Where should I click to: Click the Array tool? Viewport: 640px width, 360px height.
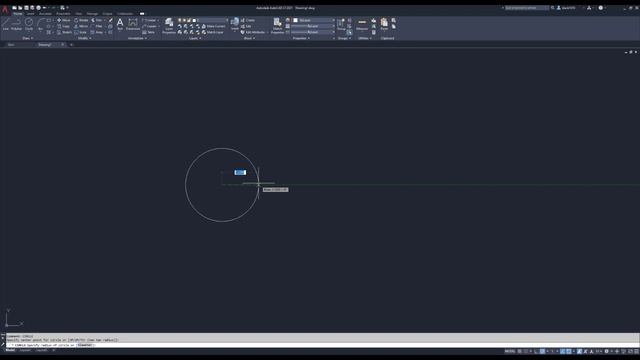point(97,32)
